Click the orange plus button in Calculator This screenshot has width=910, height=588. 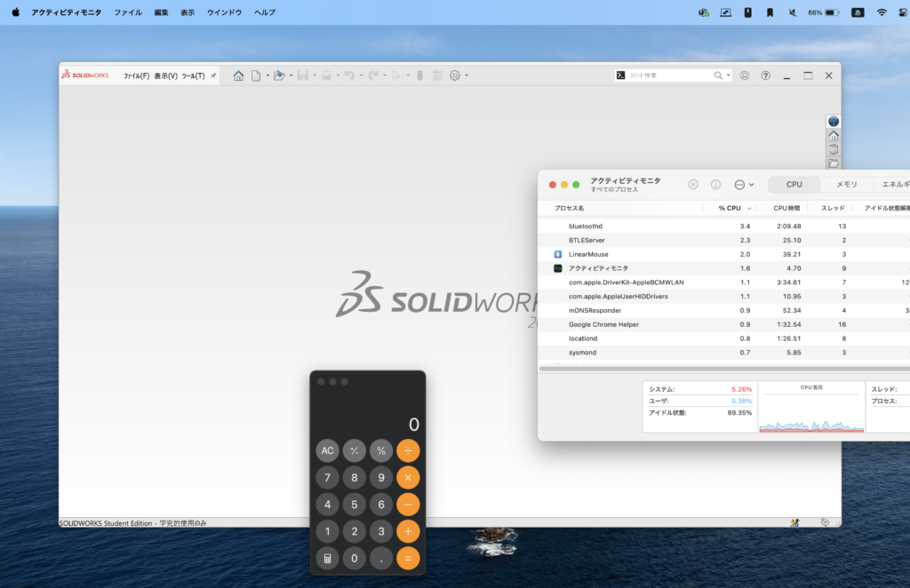pos(408,531)
